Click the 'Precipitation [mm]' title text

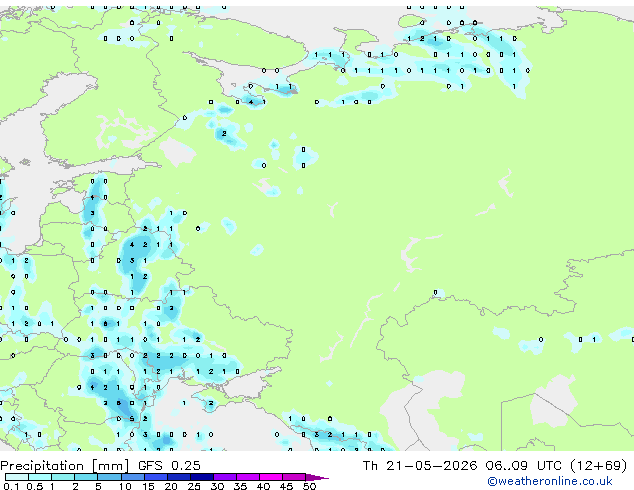coord(65,466)
